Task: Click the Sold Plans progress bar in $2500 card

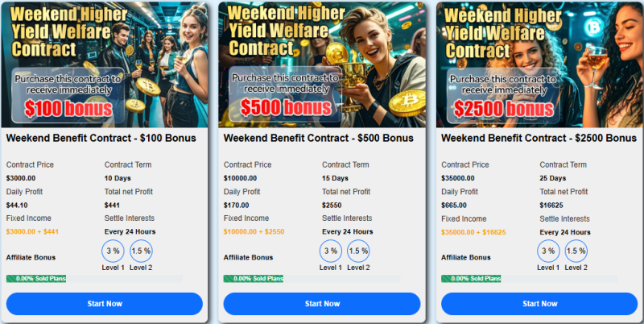Action: coord(530,278)
